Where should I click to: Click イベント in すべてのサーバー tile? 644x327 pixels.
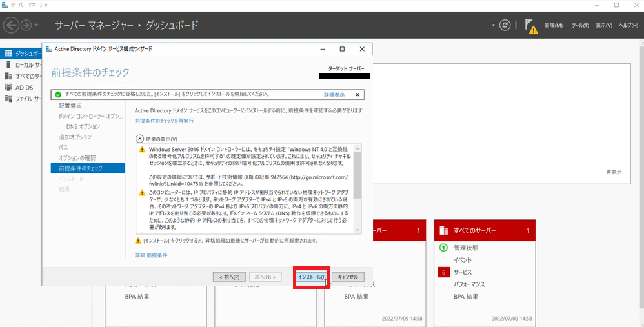[x=463, y=260]
